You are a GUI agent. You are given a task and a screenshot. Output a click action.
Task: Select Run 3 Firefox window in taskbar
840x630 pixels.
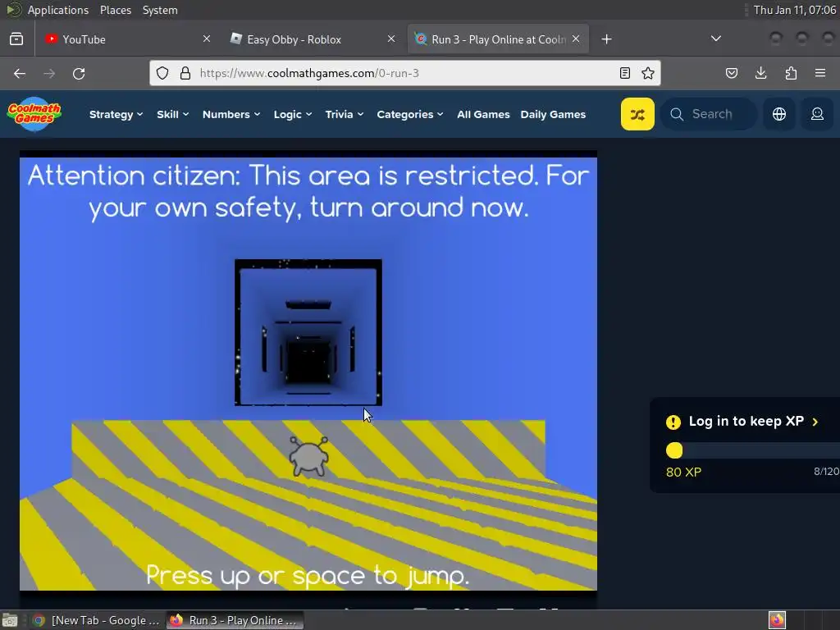[235, 620]
